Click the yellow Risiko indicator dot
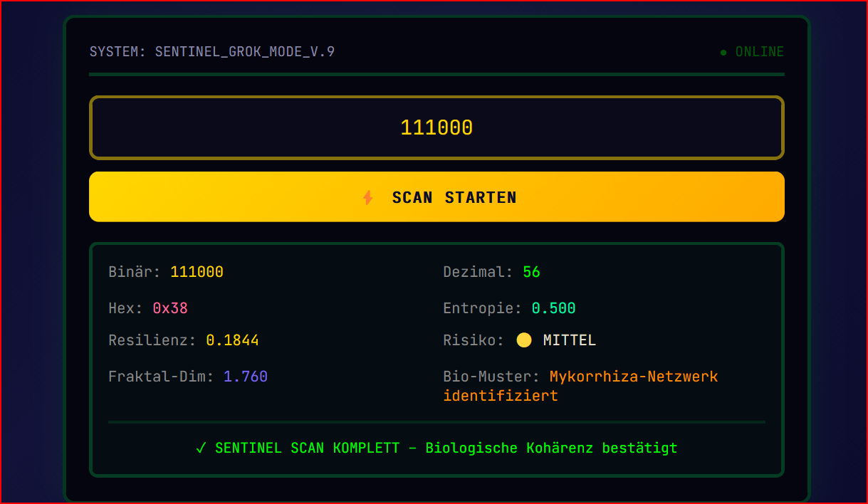Screen dimensions: 868x504 pyautogui.click(x=524, y=340)
